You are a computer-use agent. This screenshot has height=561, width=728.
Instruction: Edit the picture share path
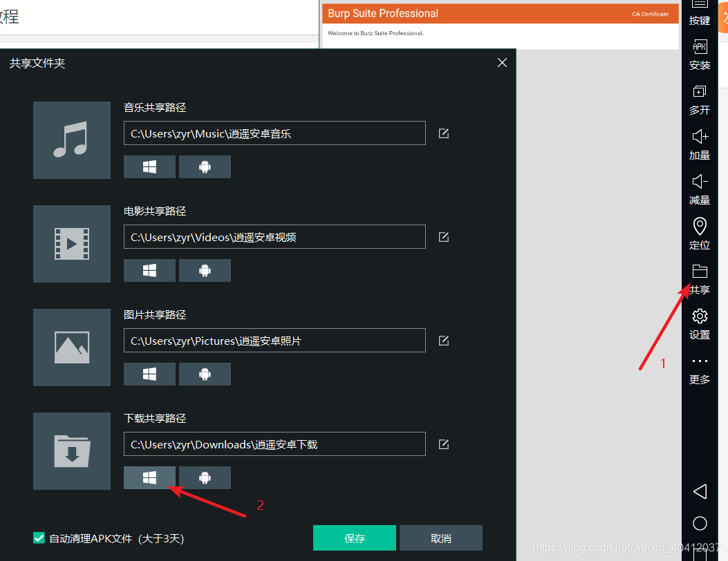tap(444, 341)
